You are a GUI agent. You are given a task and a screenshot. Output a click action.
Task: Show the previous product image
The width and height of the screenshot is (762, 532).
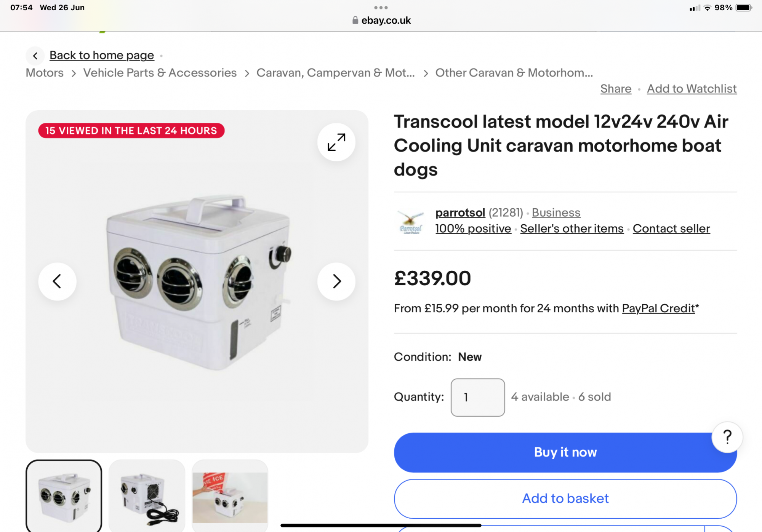pos(57,281)
